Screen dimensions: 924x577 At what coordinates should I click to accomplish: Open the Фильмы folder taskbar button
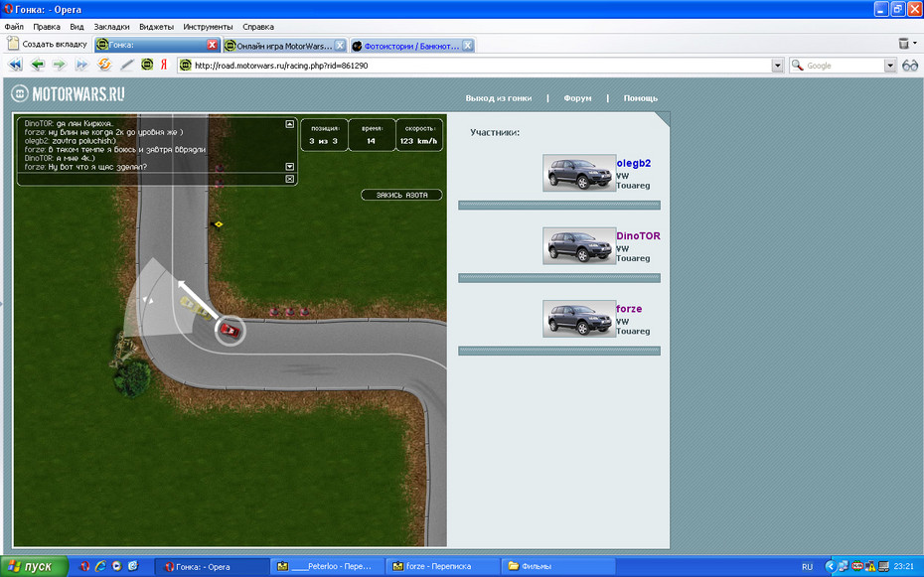[558, 566]
